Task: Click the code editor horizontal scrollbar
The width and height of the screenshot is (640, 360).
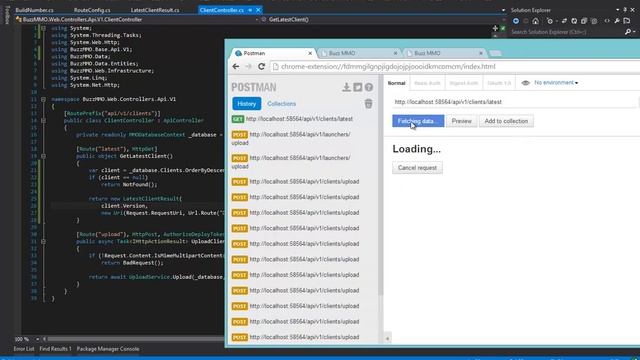Action: click(x=135, y=339)
